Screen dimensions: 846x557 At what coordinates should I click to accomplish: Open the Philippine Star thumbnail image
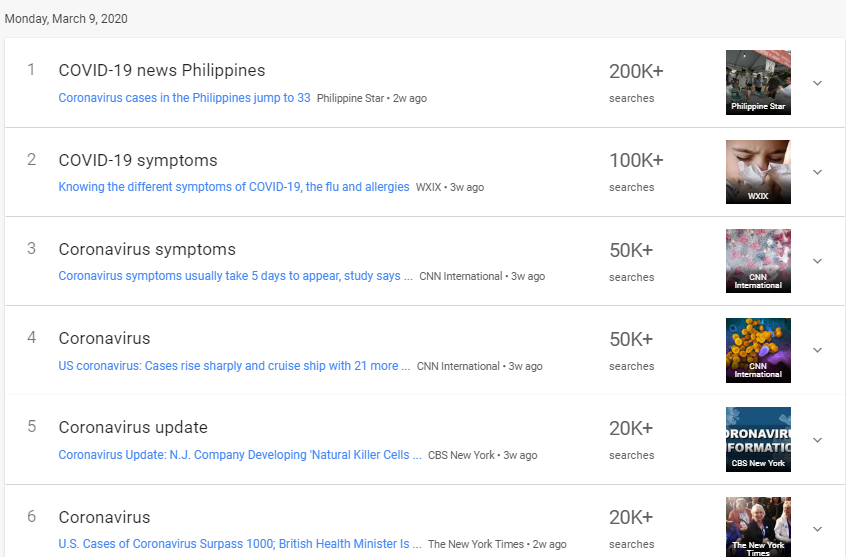click(758, 83)
